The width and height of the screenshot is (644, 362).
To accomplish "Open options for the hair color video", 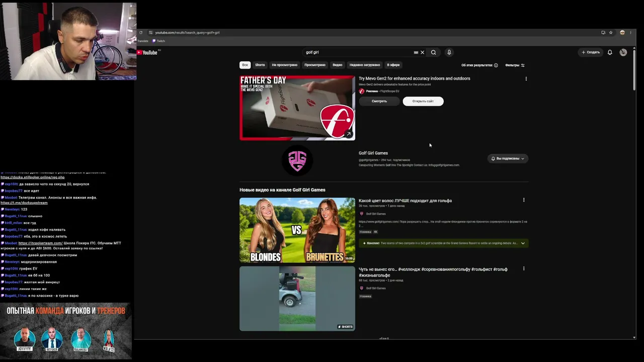I will [x=524, y=200].
